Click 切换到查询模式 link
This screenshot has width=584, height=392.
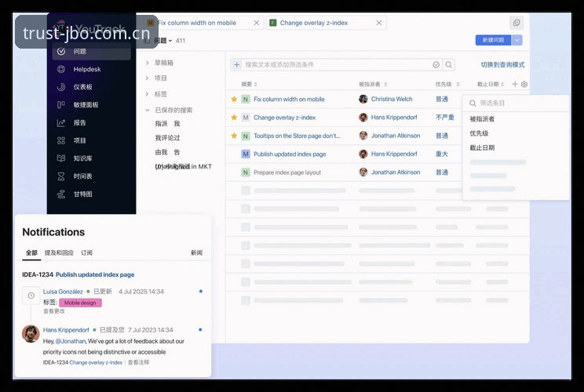point(502,65)
